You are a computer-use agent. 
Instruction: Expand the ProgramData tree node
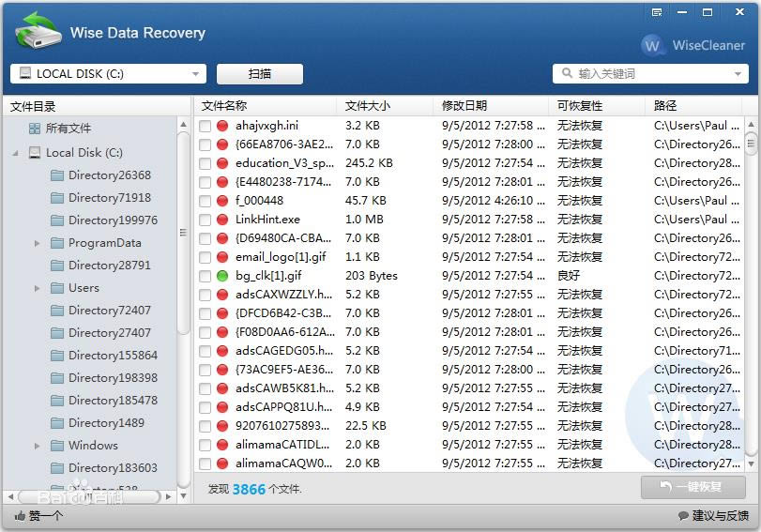[x=38, y=243]
